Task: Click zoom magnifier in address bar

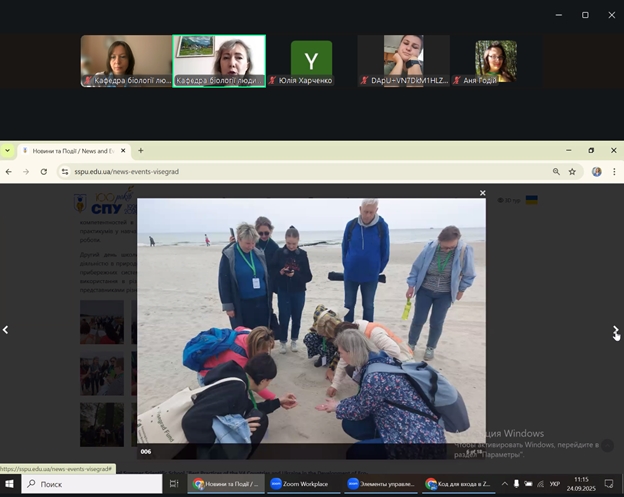Action: [556, 172]
